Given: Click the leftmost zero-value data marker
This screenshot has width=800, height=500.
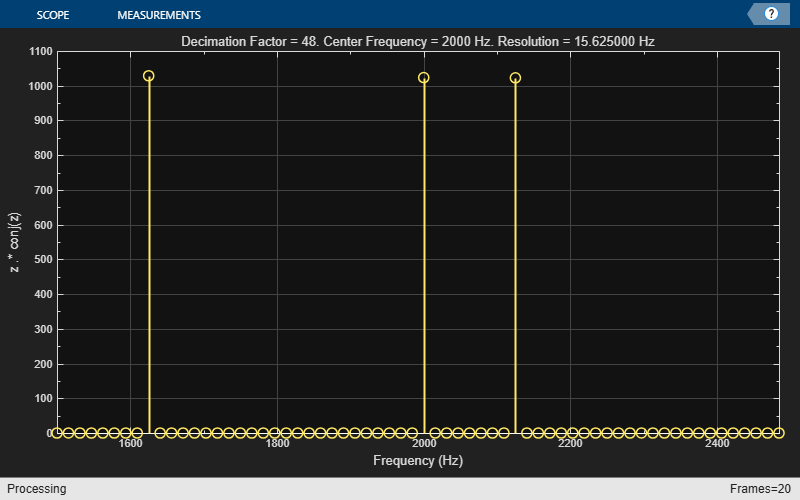Looking at the screenshot, I should click(x=57, y=433).
